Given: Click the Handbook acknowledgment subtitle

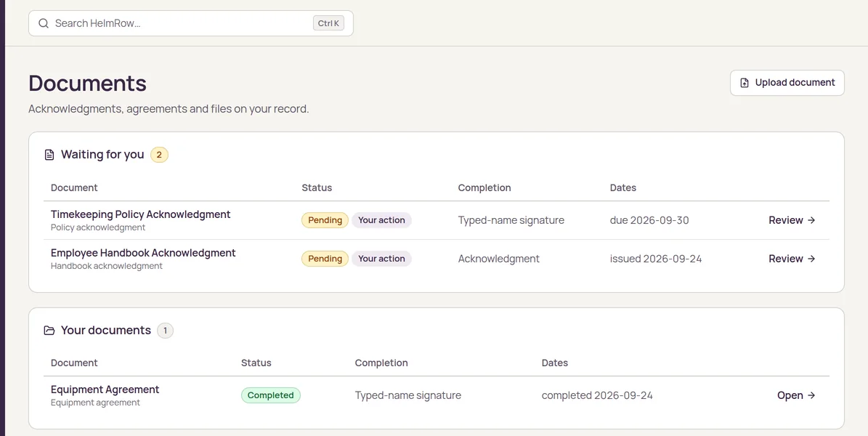Looking at the screenshot, I should tap(107, 266).
